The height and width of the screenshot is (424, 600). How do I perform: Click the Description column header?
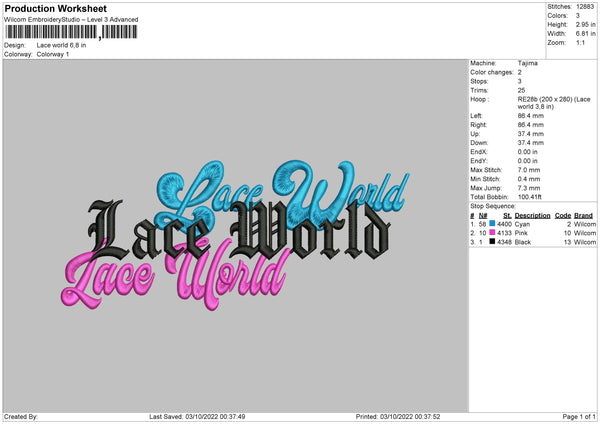click(x=532, y=216)
